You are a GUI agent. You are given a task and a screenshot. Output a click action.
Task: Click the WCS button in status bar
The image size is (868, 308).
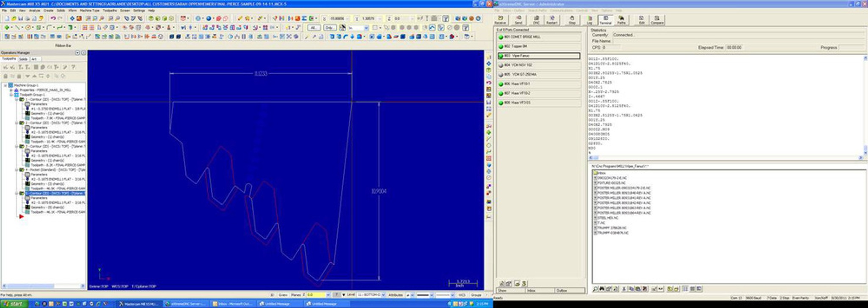pyautogui.click(x=462, y=294)
